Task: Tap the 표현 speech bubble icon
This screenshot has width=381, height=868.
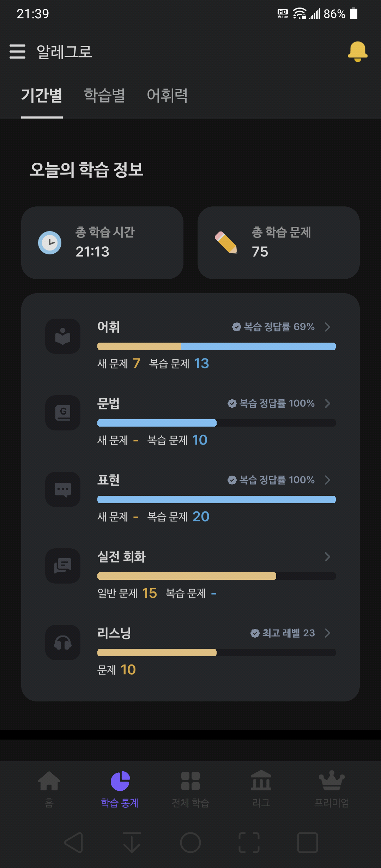Action: point(63,489)
